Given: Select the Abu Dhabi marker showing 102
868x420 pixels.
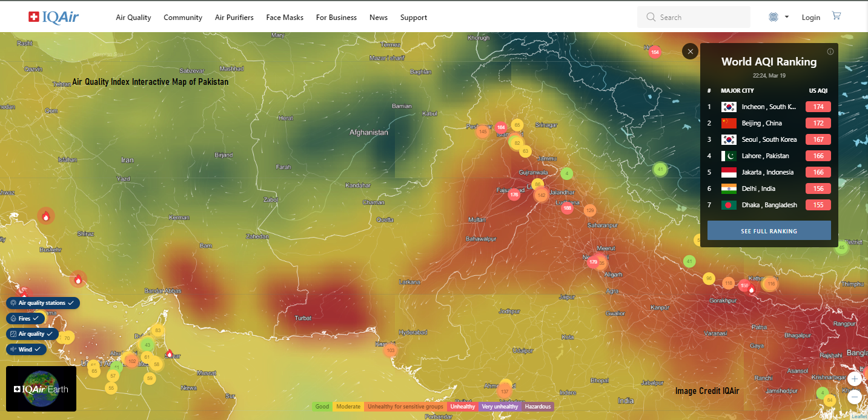Looking at the screenshot, I should (x=132, y=361).
